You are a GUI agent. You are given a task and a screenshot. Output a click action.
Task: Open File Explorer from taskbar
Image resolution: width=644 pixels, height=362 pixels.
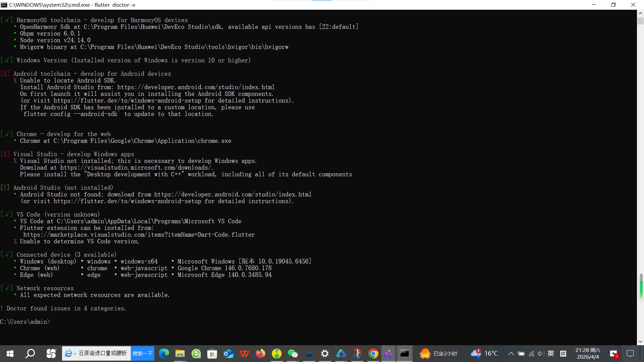(x=180, y=354)
